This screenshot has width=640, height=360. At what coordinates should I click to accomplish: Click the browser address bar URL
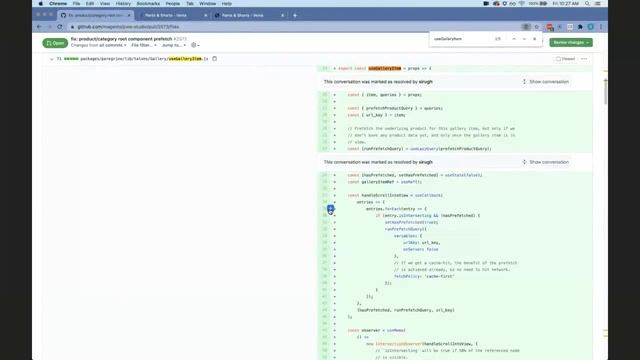coord(128,27)
